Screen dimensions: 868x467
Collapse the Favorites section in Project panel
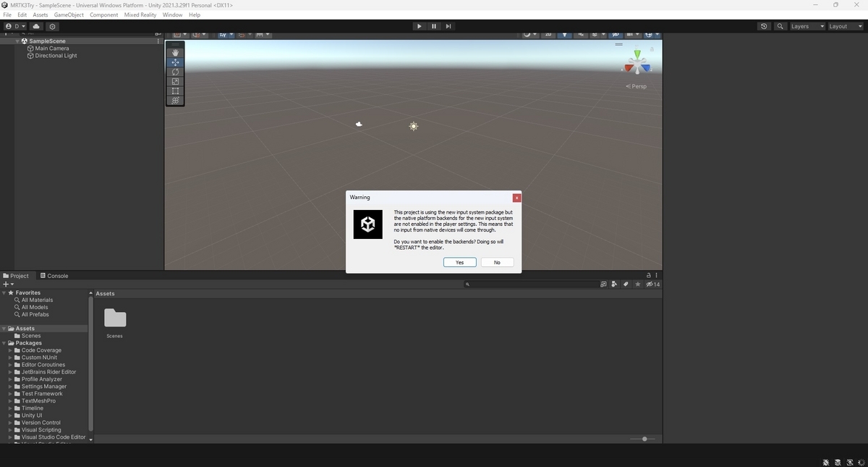4,293
